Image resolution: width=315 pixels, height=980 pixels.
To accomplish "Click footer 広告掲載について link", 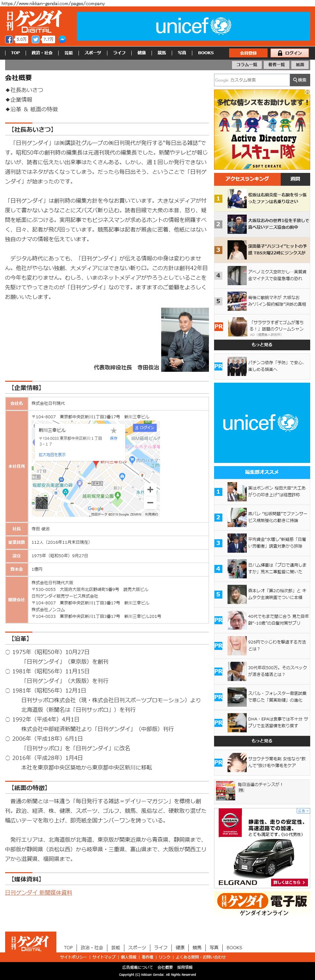I will click(x=137, y=967).
